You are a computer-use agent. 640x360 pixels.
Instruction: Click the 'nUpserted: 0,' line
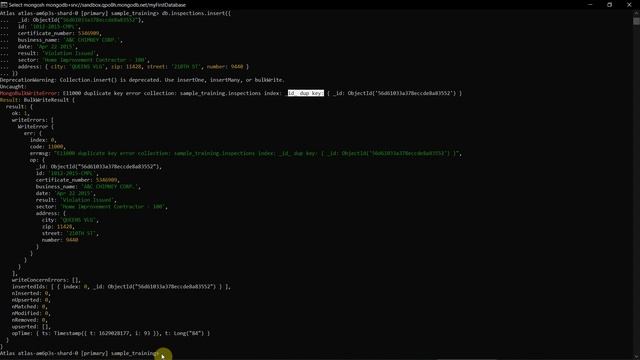(x=31, y=300)
